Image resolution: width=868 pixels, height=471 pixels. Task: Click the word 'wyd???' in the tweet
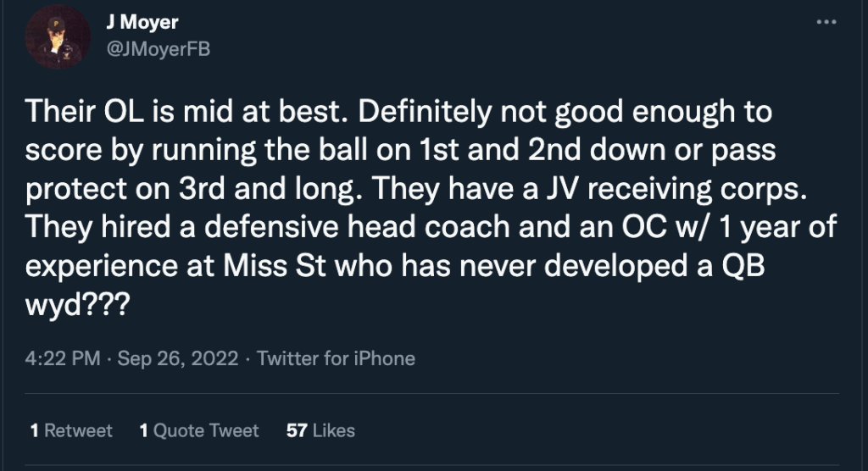click(78, 303)
